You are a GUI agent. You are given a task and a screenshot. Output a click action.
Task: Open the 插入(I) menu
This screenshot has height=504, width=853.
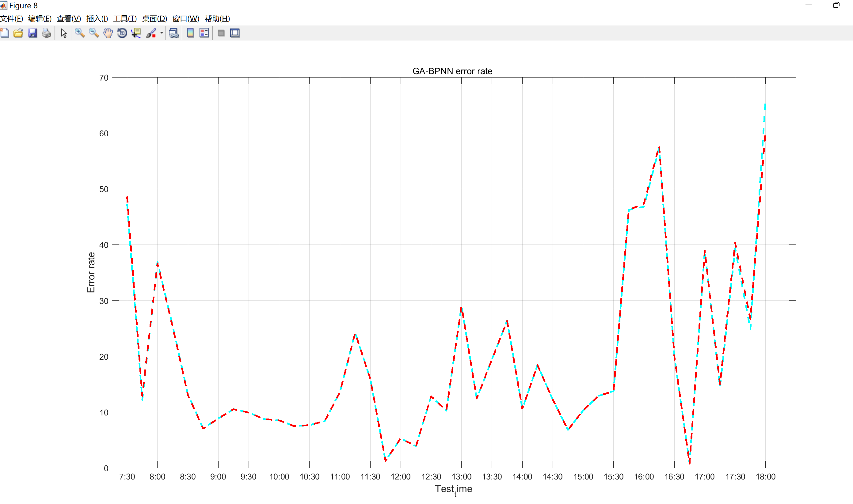[97, 19]
